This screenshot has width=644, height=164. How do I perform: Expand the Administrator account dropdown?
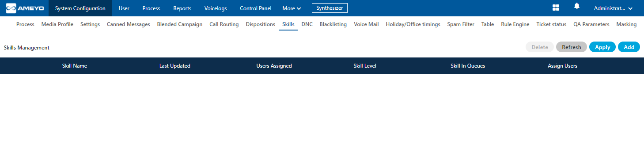[613, 8]
